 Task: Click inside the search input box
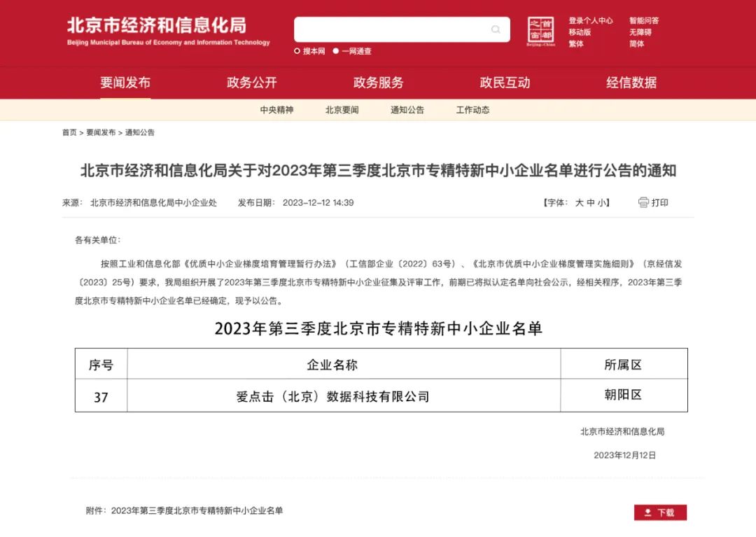(402, 30)
